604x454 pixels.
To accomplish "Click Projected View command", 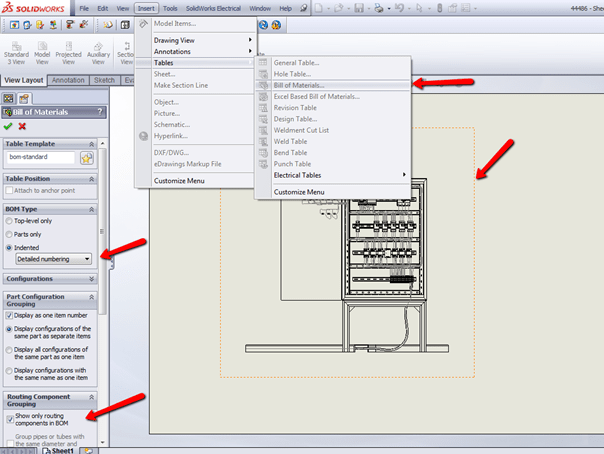I will (69, 53).
